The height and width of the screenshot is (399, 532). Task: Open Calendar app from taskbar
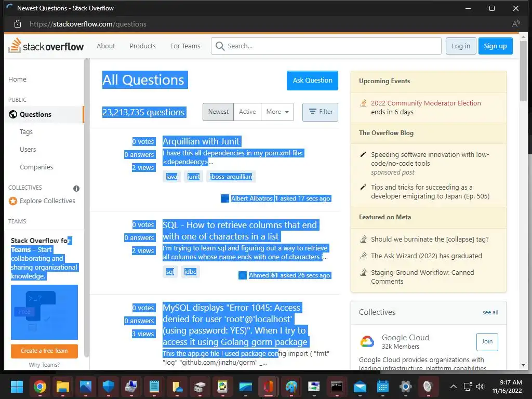(383, 387)
